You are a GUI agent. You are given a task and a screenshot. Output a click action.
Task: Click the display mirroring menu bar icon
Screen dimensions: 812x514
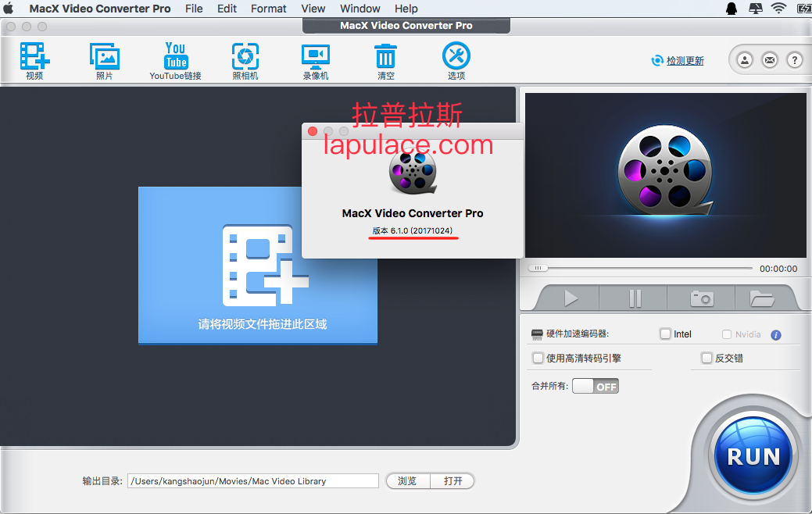(x=756, y=9)
